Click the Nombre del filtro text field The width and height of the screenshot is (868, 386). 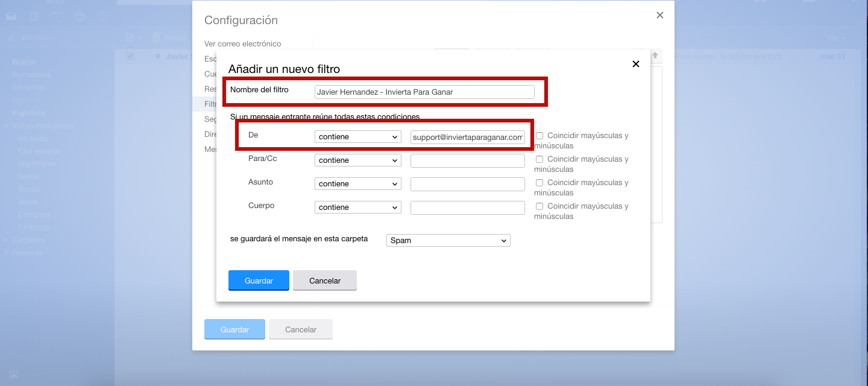pos(424,92)
